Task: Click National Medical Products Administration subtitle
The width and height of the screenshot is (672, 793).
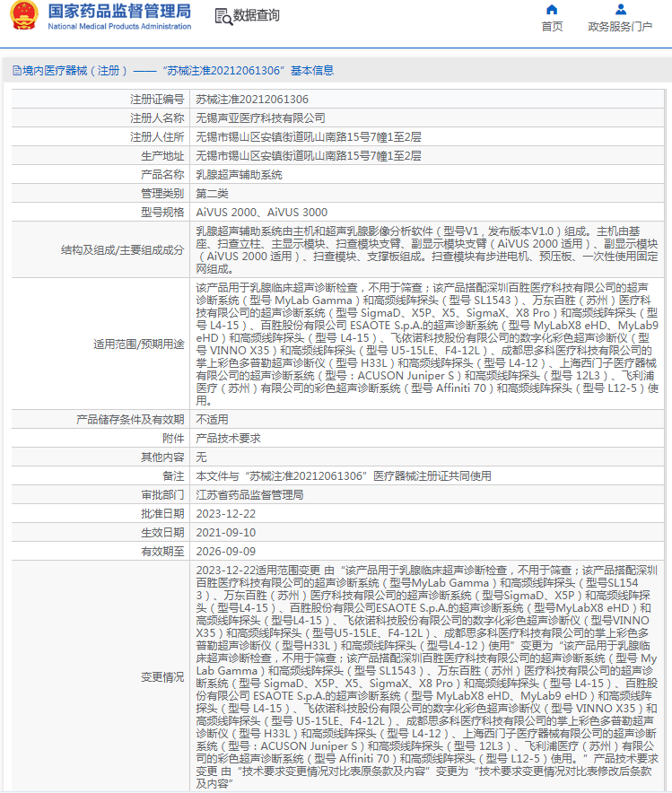Action: [120, 26]
